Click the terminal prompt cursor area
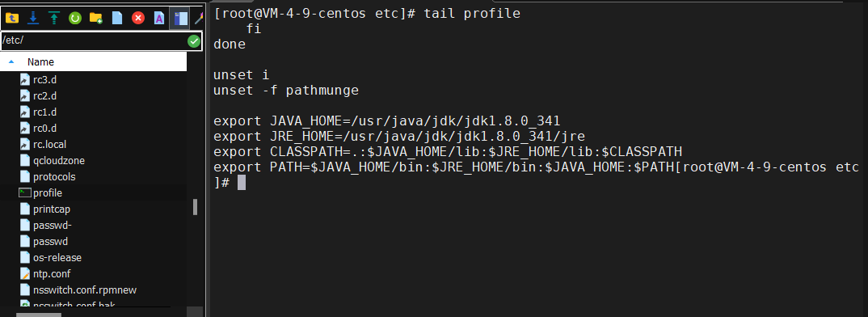This screenshot has width=868, height=317. 242,182
